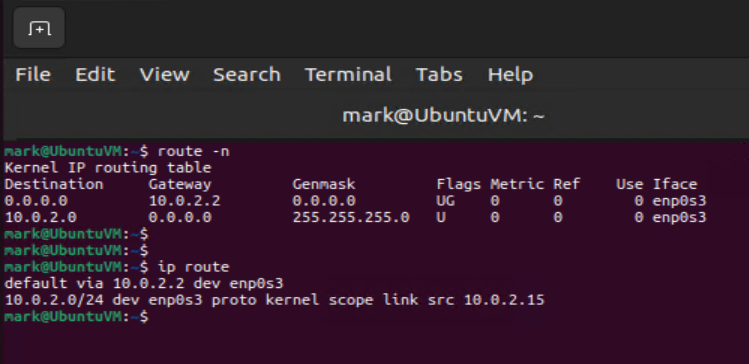Click the Gateway column header
Image resolution: width=749 pixels, height=364 pixels.
coord(180,184)
